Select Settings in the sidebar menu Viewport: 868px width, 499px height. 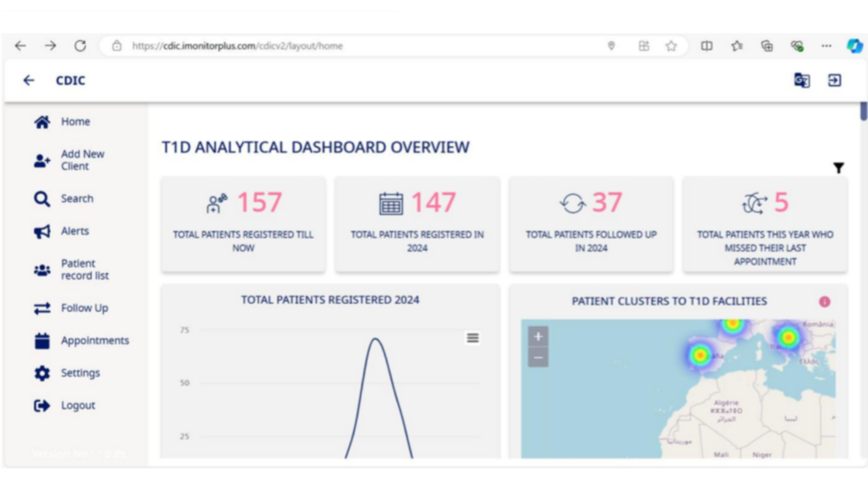pos(80,373)
